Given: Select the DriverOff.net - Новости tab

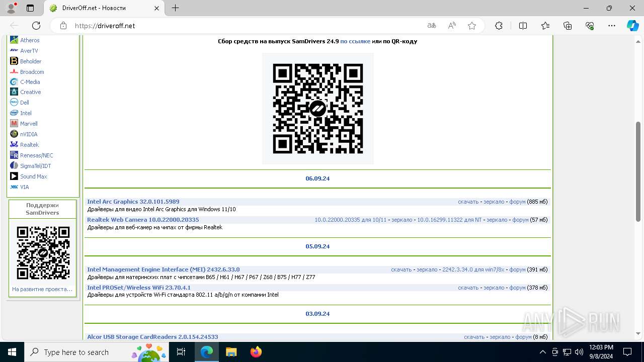Looking at the screenshot, I should 103,8.
